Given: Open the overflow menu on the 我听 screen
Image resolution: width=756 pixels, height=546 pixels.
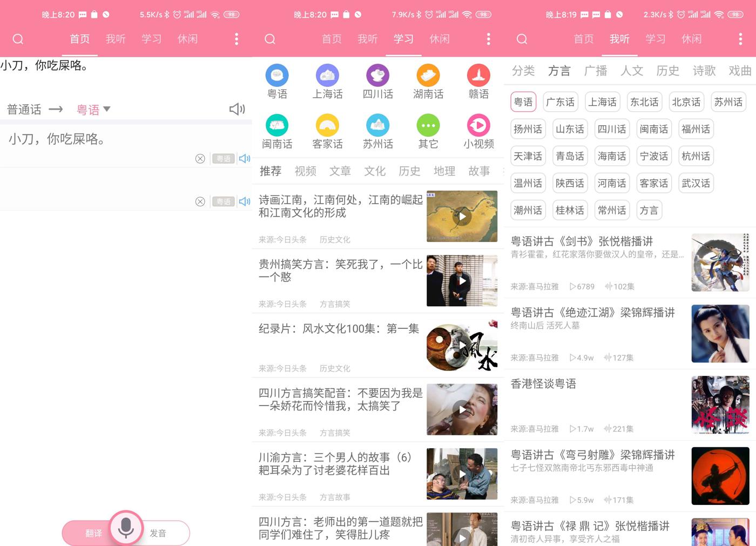Looking at the screenshot, I should click(740, 39).
